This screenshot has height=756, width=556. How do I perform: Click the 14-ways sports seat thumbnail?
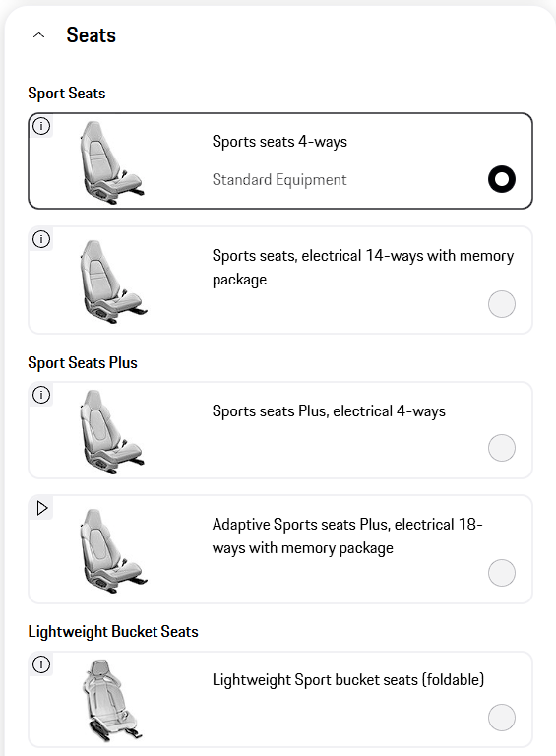click(x=113, y=282)
